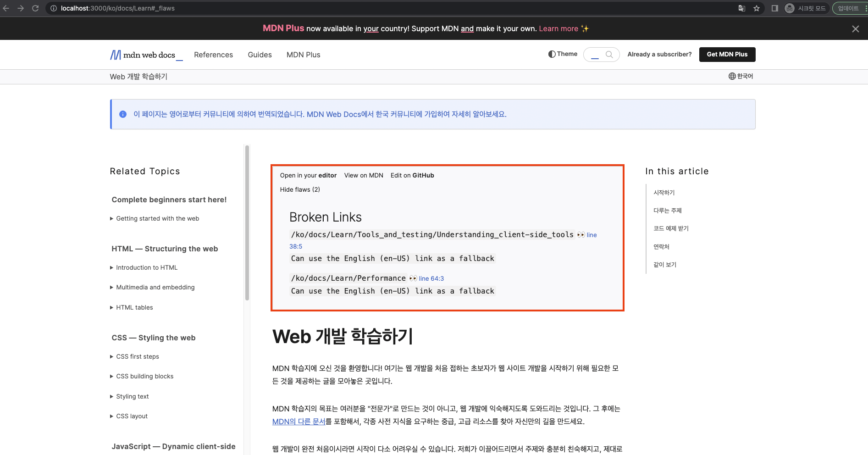
Task: Click 'HTML — Structuring the web' heading
Action: tap(165, 249)
